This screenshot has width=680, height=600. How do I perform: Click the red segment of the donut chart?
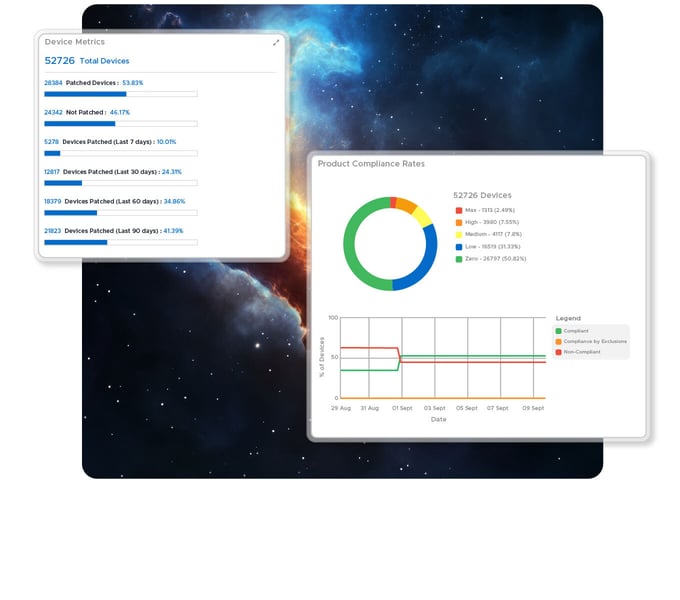click(393, 202)
